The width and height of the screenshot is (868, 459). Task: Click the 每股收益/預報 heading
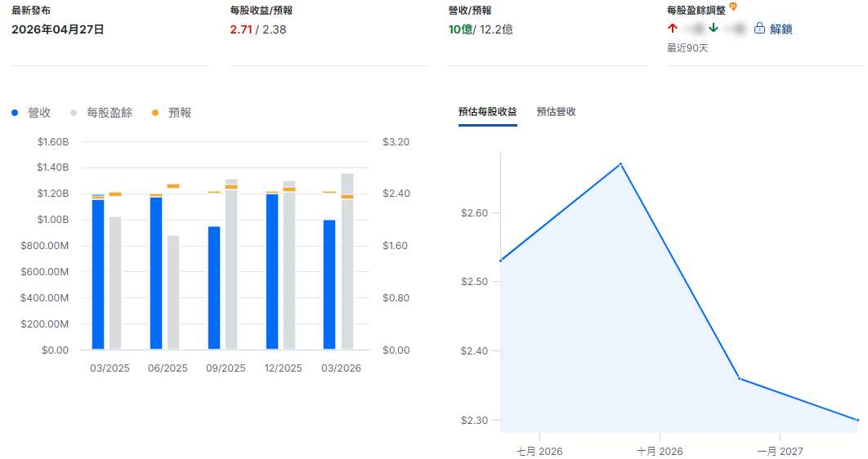click(262, 11)
